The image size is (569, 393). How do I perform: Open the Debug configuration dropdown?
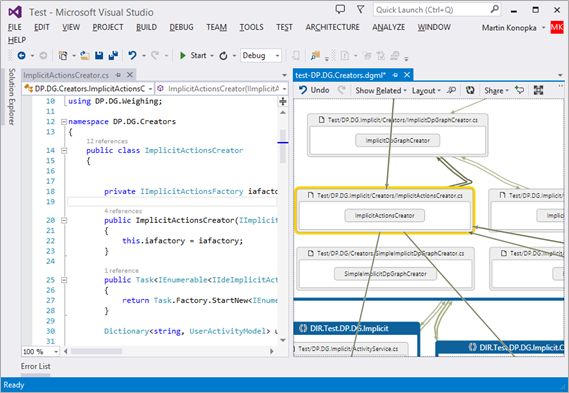coord(277,56)
